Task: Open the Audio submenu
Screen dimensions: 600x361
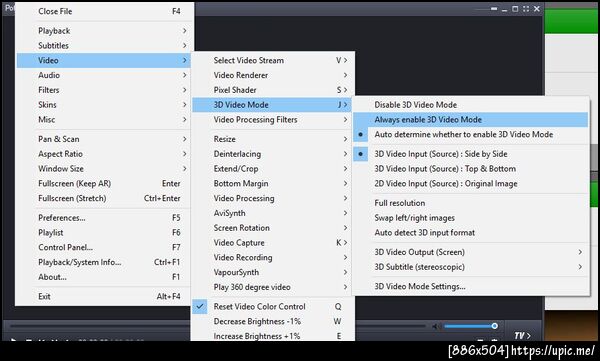Action: click(104, 75)
